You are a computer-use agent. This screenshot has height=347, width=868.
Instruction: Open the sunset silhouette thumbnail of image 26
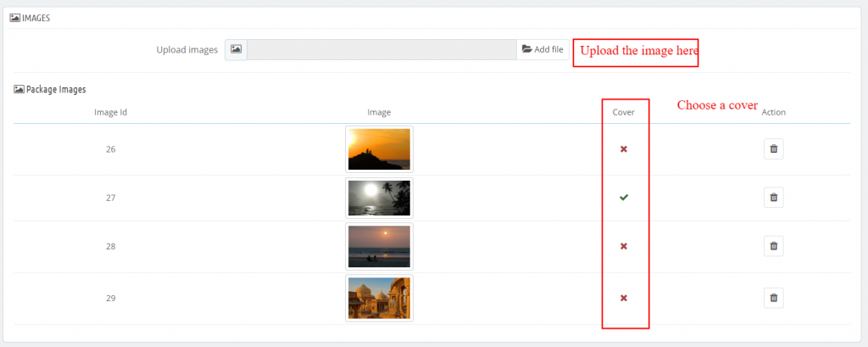pyautogui.click(x=379, y=149)
